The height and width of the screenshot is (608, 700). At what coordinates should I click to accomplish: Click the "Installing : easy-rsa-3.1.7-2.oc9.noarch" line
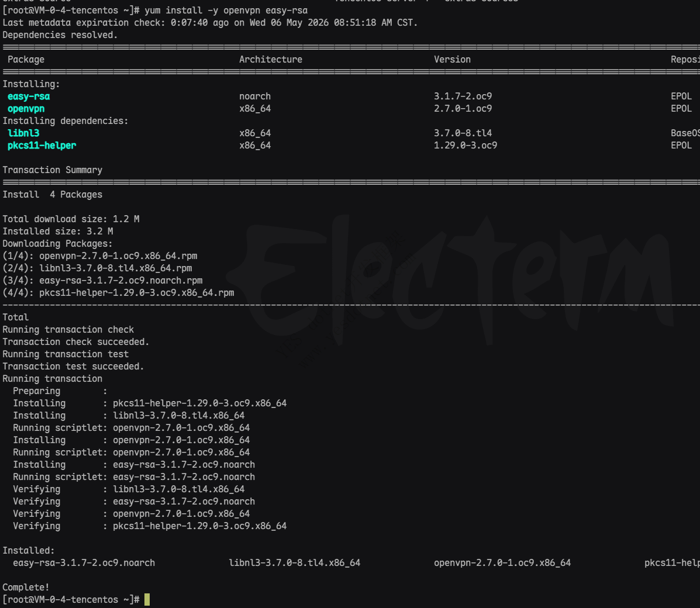pyautogui.click(x=134, y=465)
